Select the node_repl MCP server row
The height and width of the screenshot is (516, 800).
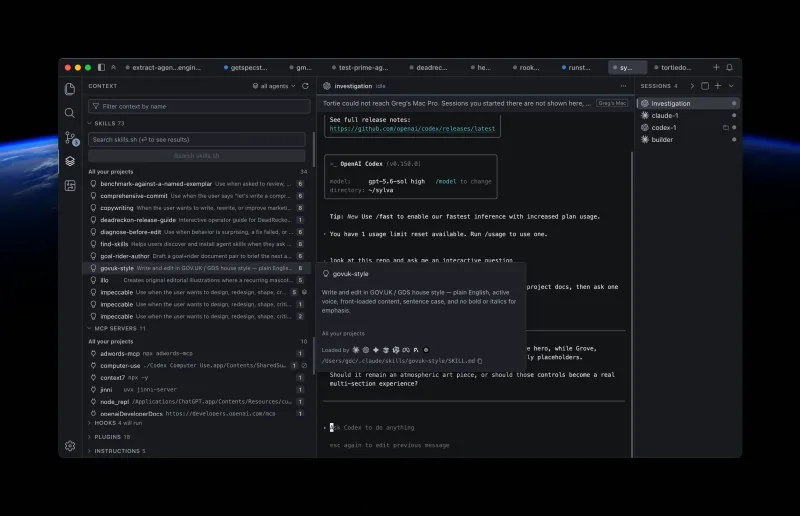tap(196, 402)
